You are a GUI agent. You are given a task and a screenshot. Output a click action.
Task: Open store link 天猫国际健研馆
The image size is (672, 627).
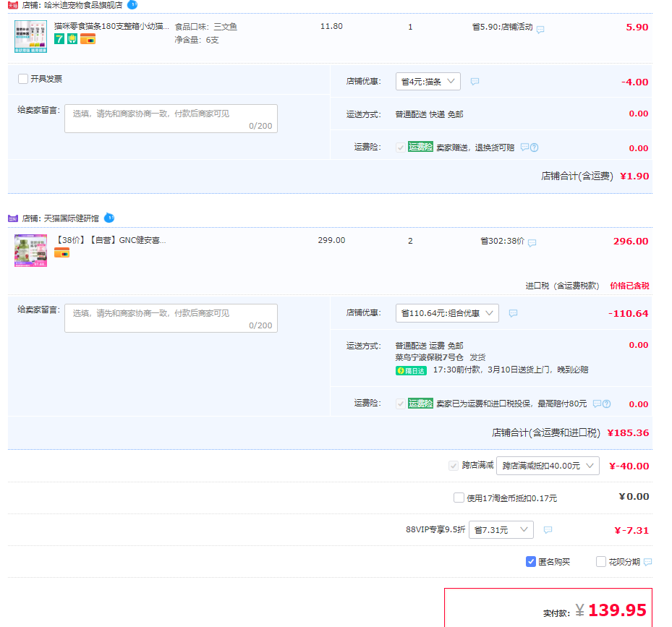(71, 218)
